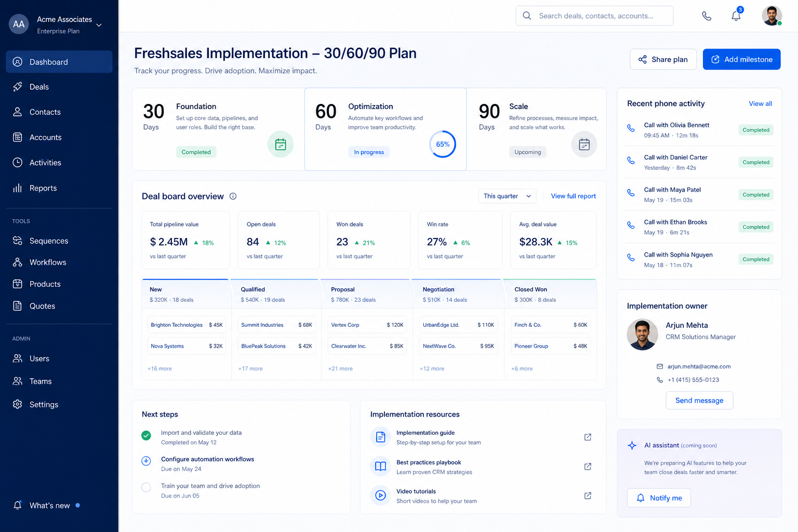Image resolution: width=798 pixels, height=532 pixels.
Task: Navigate to Accounts
Action: click(x=59, y=137)
